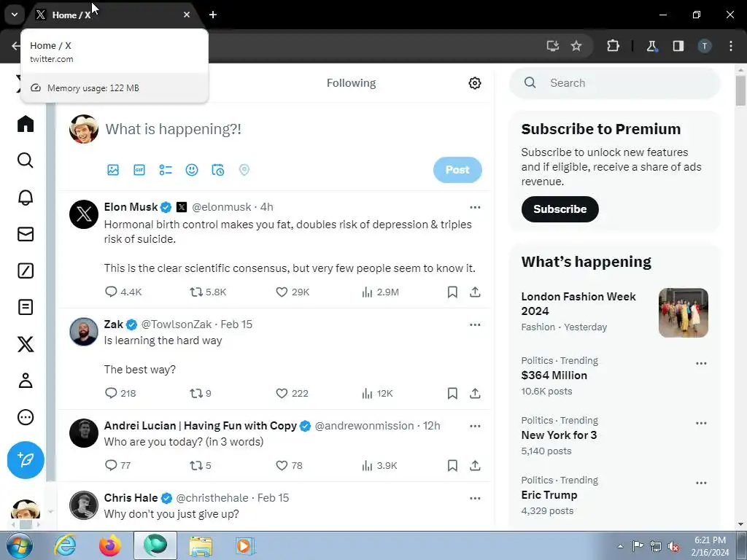
Task: Open a new browser tab
Action: [213, 15]
